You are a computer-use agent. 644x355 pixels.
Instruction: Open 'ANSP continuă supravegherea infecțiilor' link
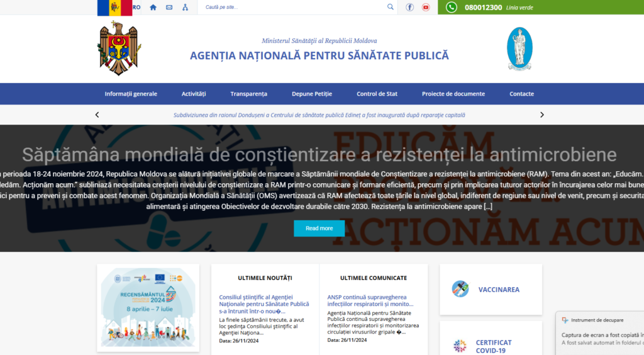click(370, 300)
